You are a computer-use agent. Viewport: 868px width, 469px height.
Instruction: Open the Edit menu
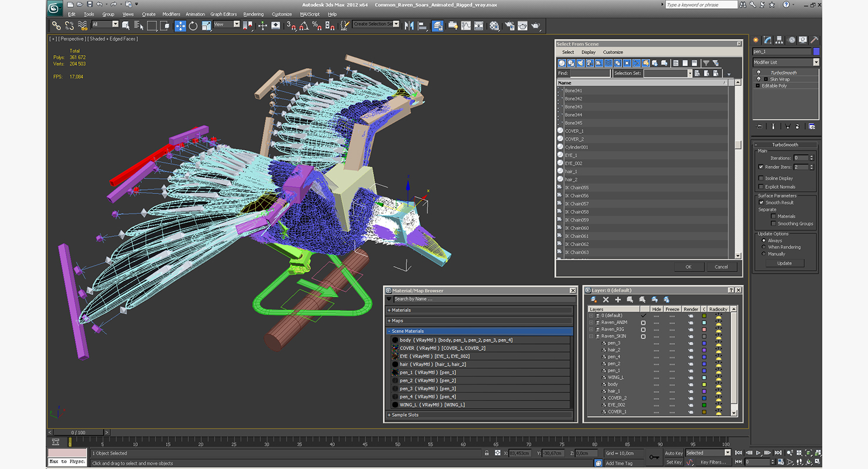point(72,14)
